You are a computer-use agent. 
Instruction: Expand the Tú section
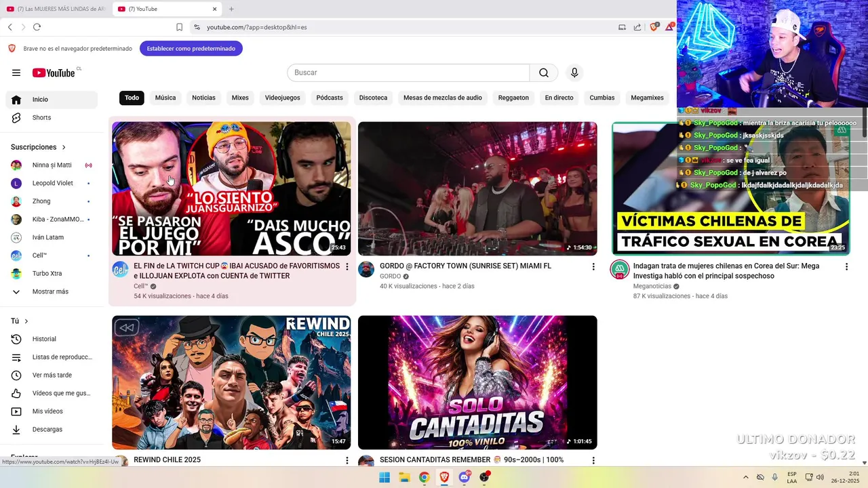(x=20, y=321)
